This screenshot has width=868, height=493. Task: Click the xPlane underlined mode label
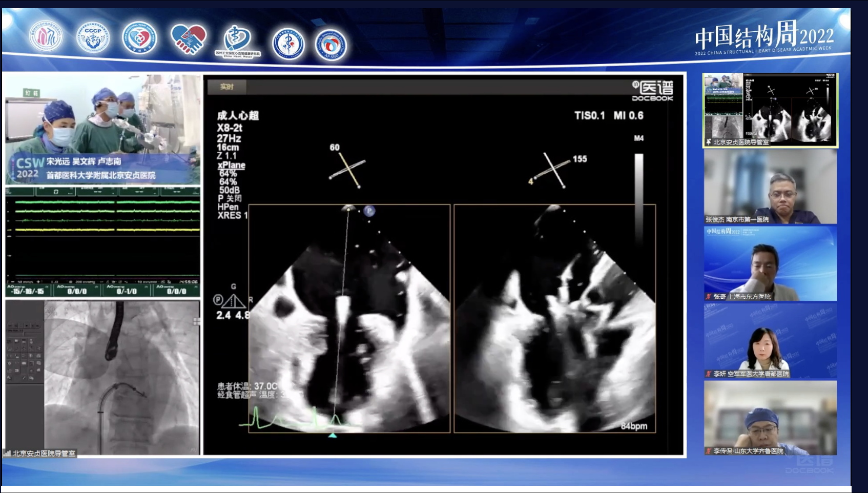[x=231, y=165]
